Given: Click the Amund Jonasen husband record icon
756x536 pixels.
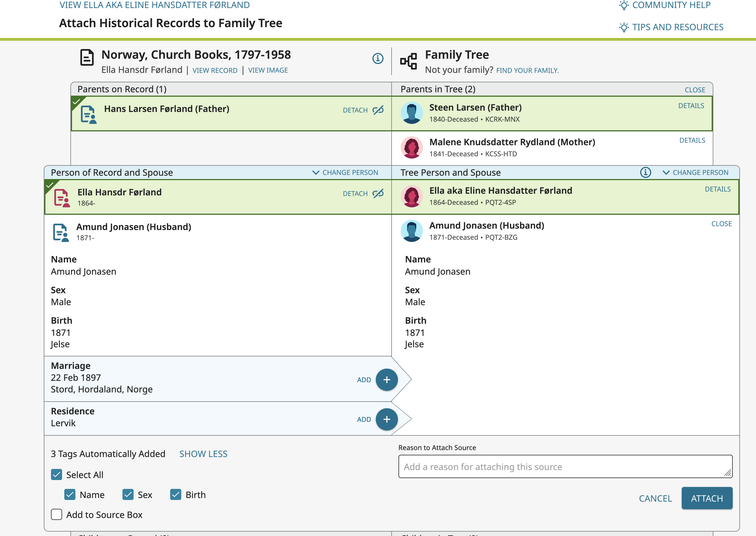Looking at the screenshot, I should pyautogui.click(x=61, y=232).
